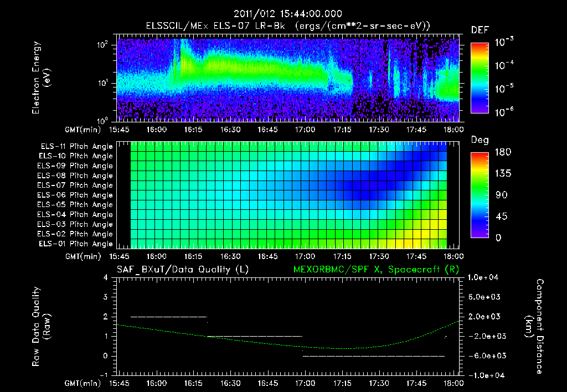Select the ELS-08 Pitch Angle row label

pos(75,176)
